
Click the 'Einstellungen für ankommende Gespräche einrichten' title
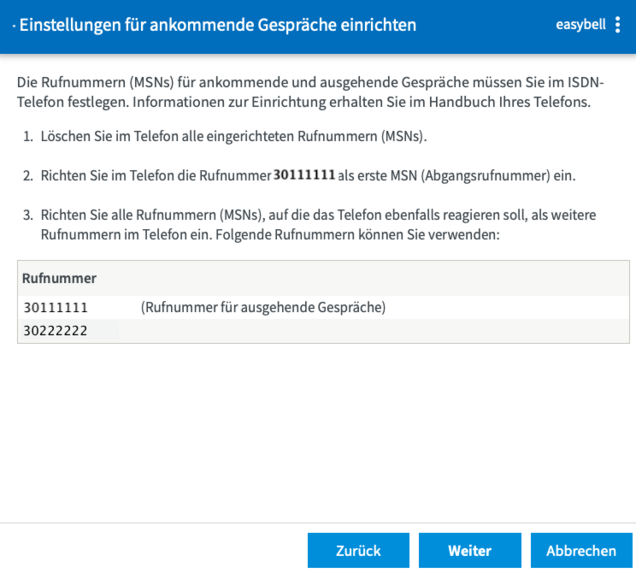pyautogui.click(x=218, y=24)
